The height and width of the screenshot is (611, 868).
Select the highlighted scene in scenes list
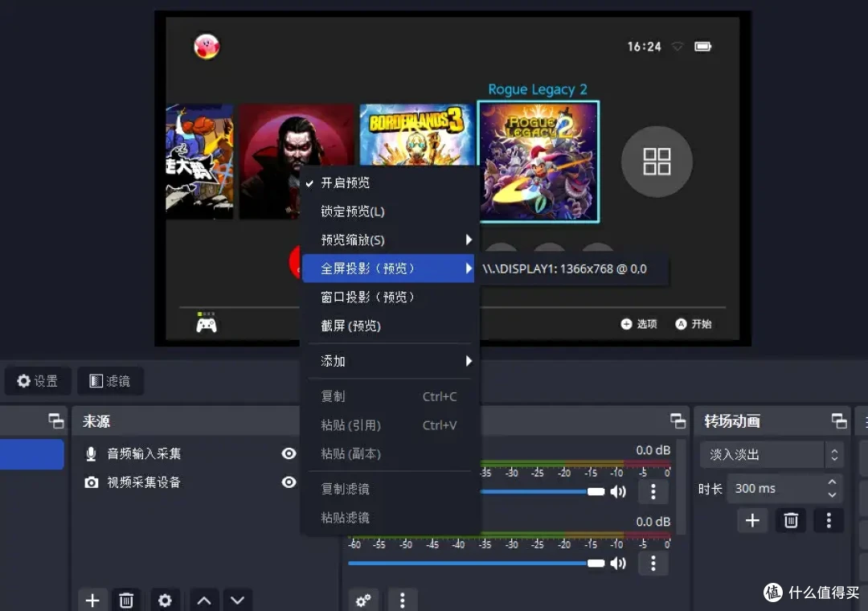coord(31,454)
